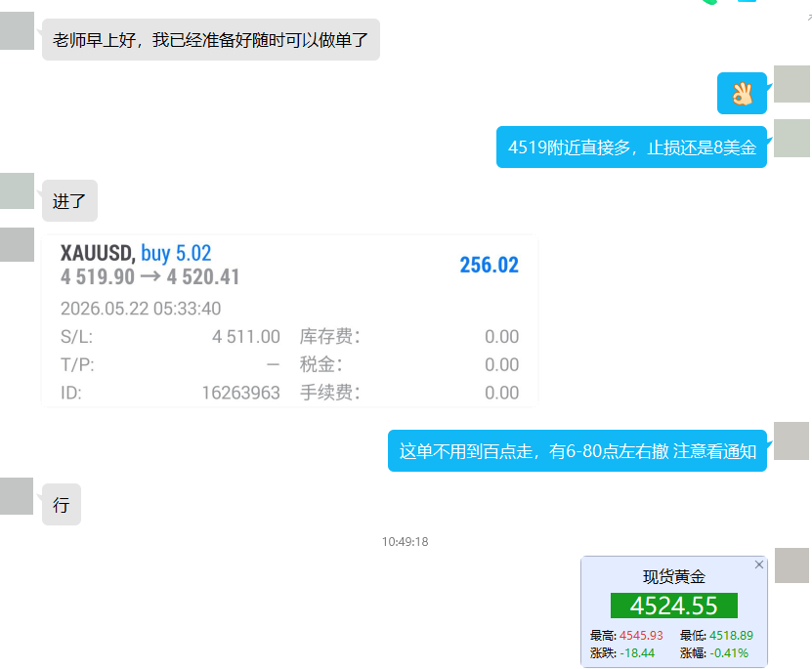Open sender avatar beside OK emoji message

pyautogui.click(x=791, y=84)
